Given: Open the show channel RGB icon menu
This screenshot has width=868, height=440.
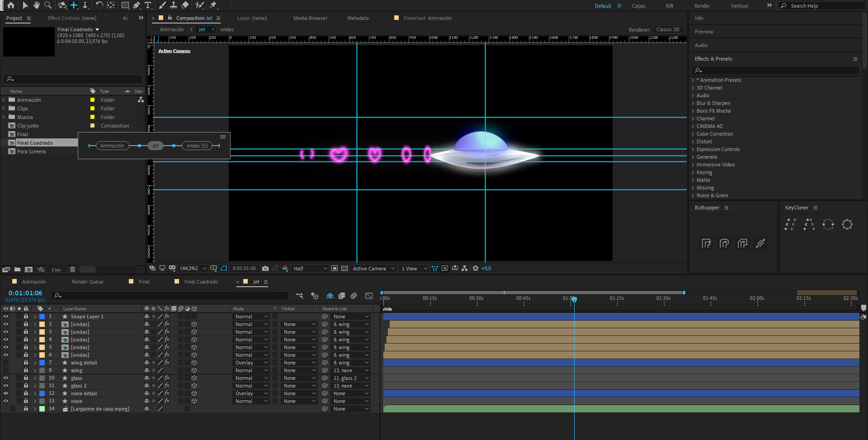Looking at the screenshot, I should point(285,269).
